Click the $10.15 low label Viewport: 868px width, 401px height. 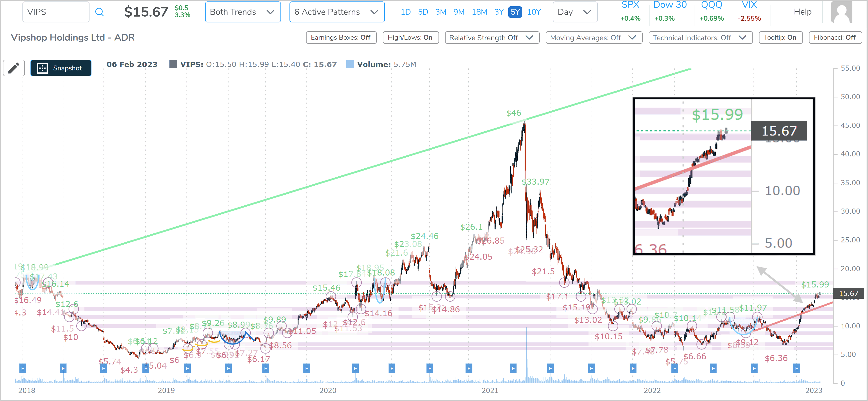[x=609, y=336]
